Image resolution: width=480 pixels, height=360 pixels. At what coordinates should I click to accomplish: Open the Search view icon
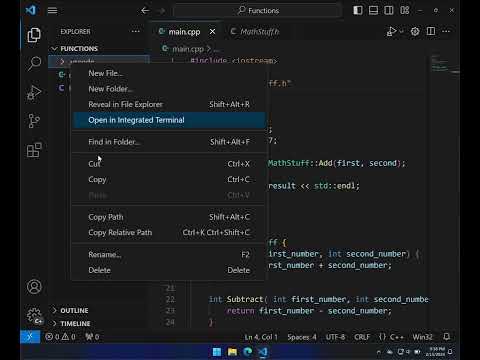34,63
